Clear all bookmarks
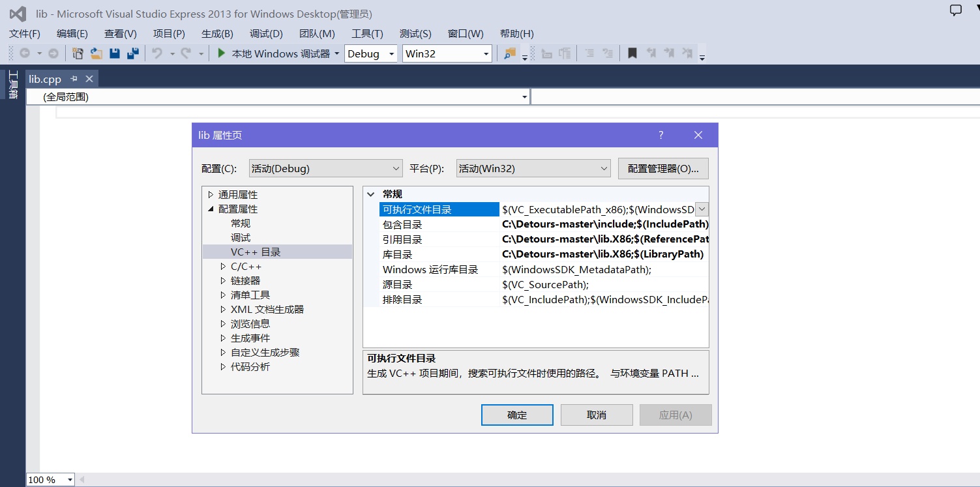 (686, 53)
